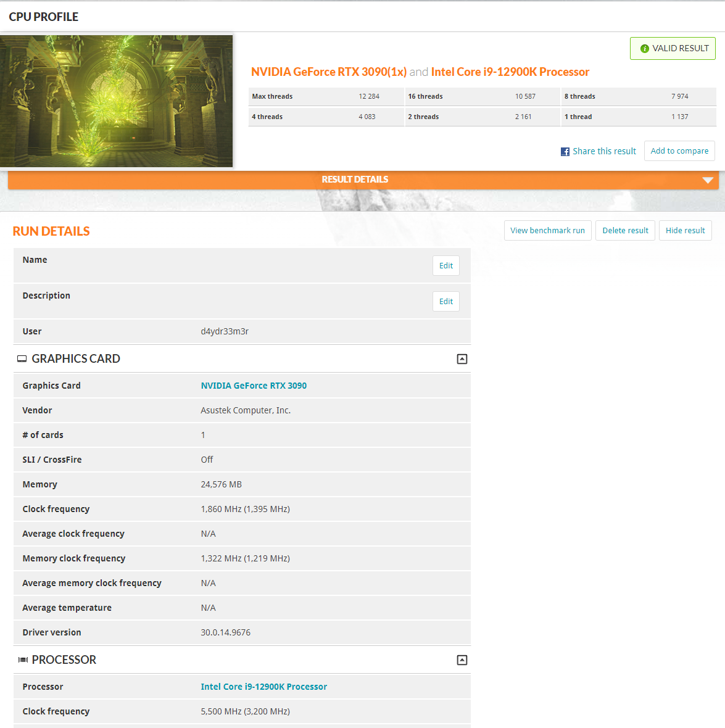Open the Result Details orange bar
Viewport: 725px width, 728px height.
click(x=363, y=180)
